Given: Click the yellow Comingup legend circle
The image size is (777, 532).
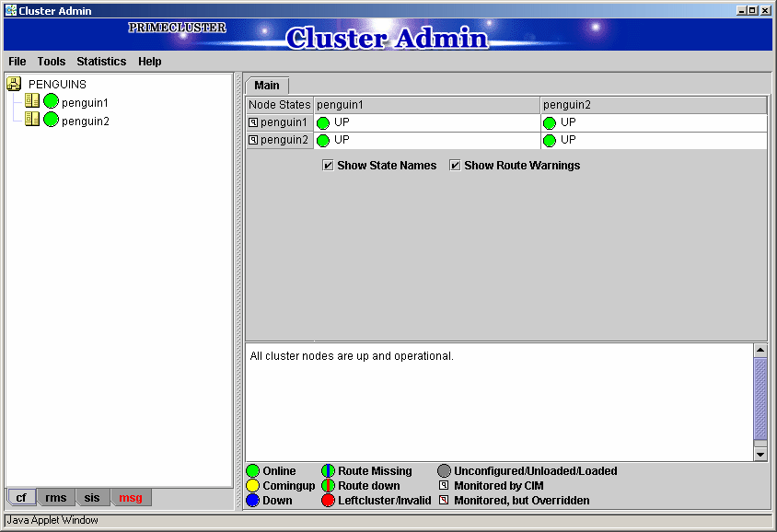Looking at the screenshot, I should point(253,485).
